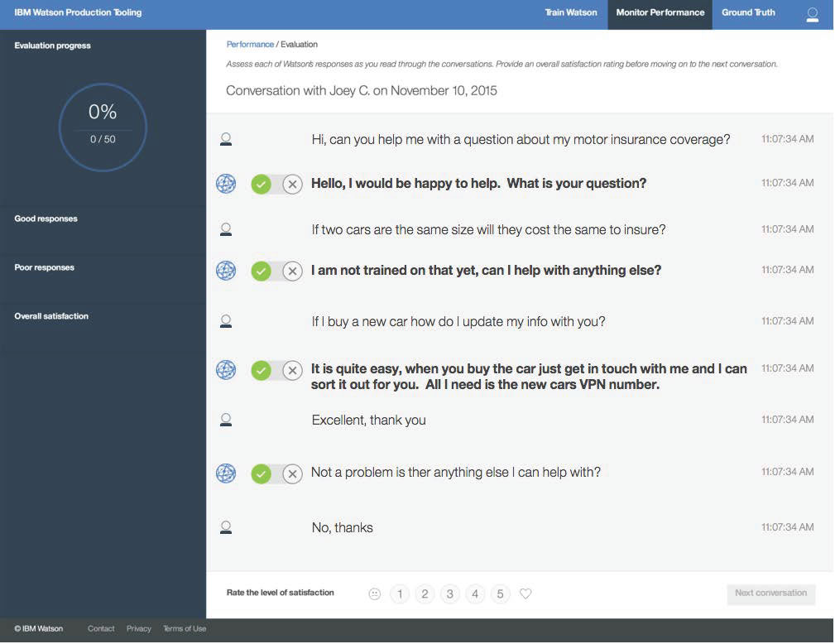Select the sad face satisfaction icon
The image size is (835, 644).
click(x=374, y=594)
